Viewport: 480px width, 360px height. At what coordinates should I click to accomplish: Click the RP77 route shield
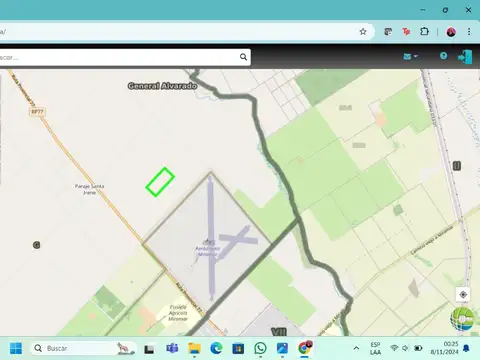coord(37,112)
